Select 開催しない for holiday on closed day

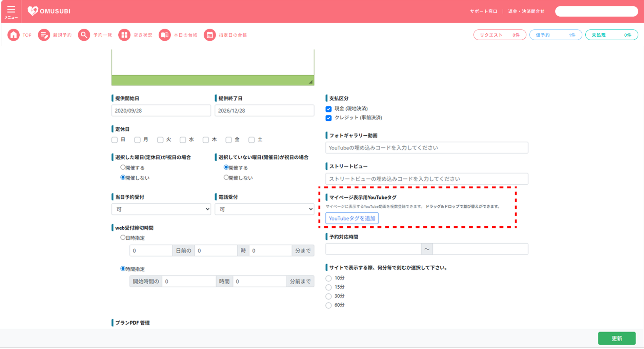pyautogui.click(x=123, y=178)
